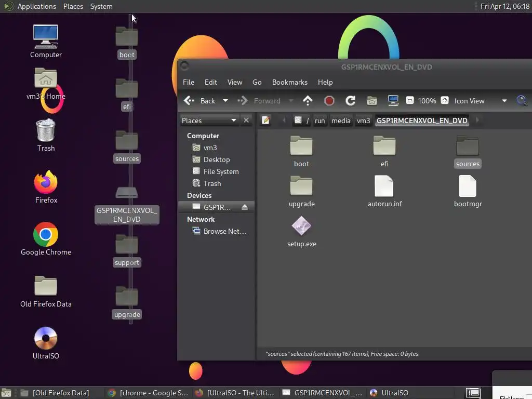Click the red Stop loading icon
The height and width of the screenshot is (399, 532).
coord(329,101)
